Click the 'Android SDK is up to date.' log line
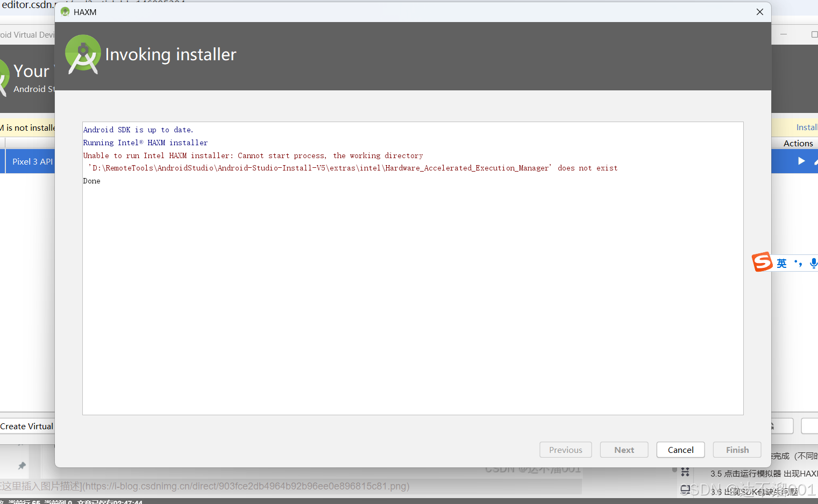 pos(138,130)
